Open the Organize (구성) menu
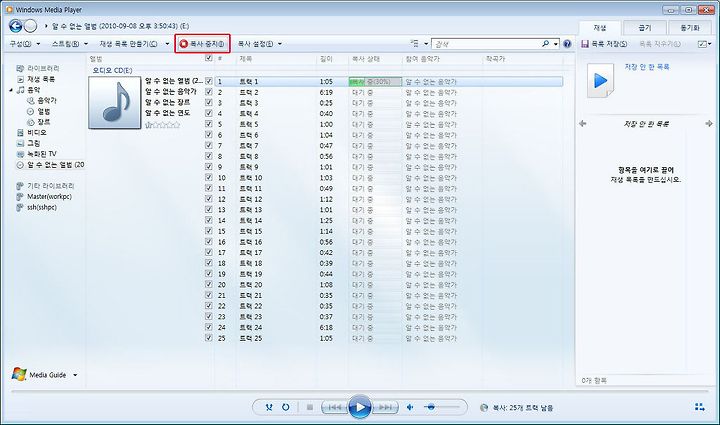The image size is (720, 425). tap(25, 44)
